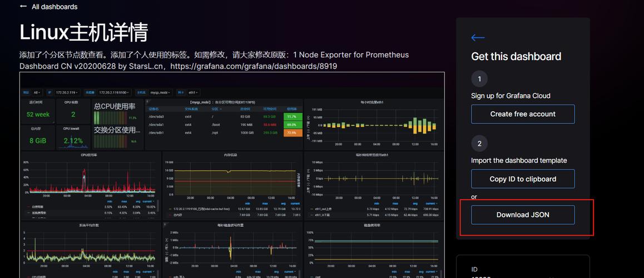Click the 8 GiB memory stat panel
The image size is (644, 278).
point(38,137)
